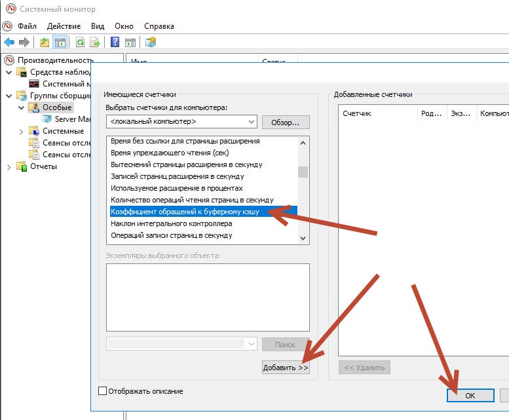This screenshot has height=420, width=509.
Task: Click the Export list toolbar icon
Action: [95, 43]
